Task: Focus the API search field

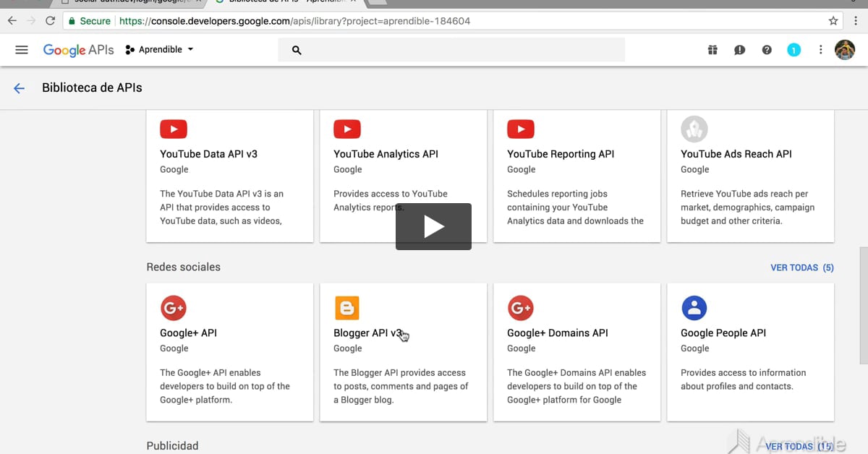Action: [x=451, y=50]
